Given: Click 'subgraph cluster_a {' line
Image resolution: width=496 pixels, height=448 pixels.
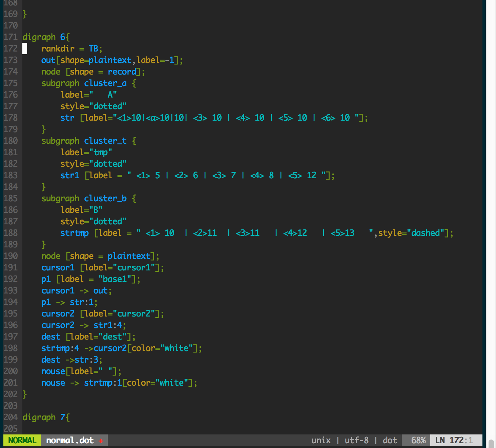Looking at the screenshot, I should [89, 83].
